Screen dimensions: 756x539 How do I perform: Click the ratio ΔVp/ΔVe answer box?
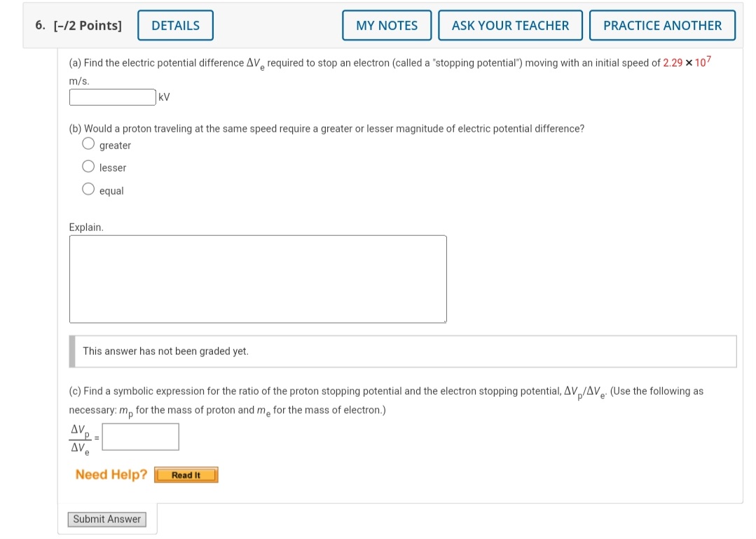click(x=140, y=436)
